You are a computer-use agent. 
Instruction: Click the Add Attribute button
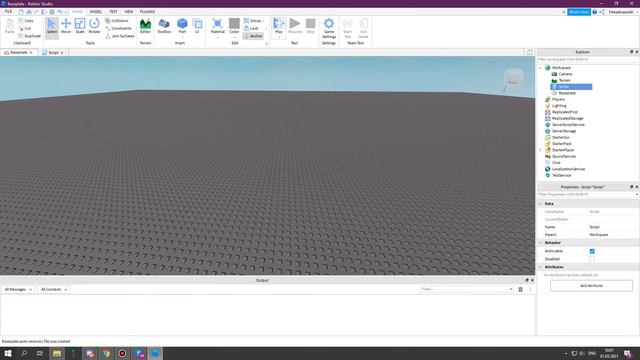pyautogui.click(x=591, y=286)
